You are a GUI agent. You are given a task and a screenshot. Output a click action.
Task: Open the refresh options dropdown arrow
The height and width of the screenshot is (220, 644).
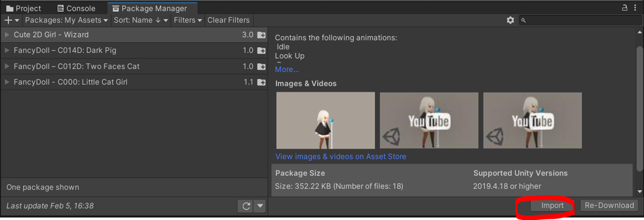pyautogui.click(x=260, y=206)
